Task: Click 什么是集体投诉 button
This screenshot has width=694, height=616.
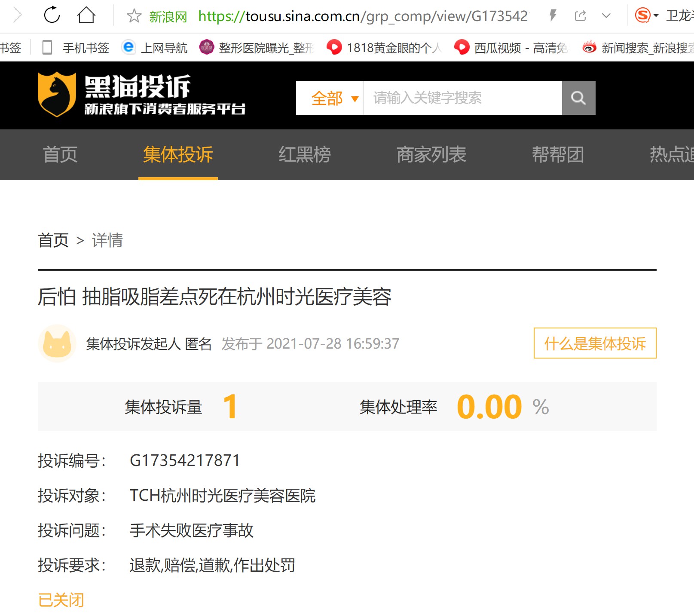Action: [x=595, y=343]
